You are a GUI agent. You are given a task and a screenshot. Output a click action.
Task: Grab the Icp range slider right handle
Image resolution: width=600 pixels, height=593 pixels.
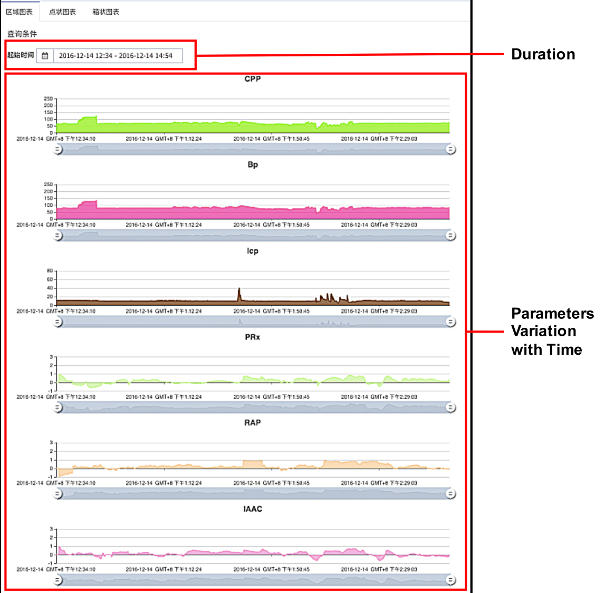coord(451,322)
